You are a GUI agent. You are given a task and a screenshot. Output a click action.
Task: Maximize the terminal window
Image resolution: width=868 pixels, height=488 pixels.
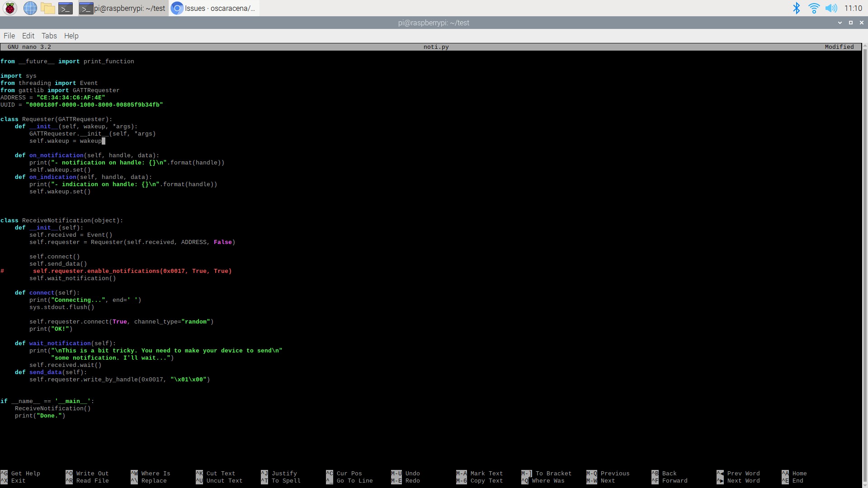coord(851,23)
